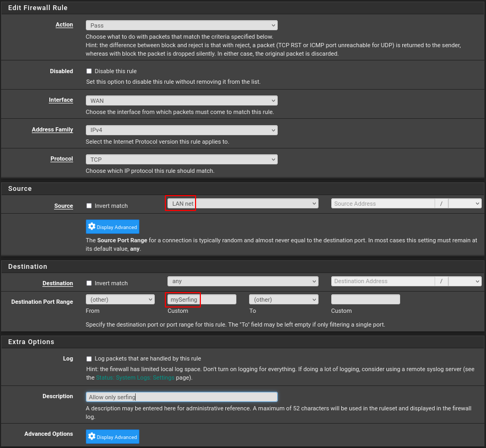
Task: Open the Interface dropdown showing WAN
Action: (181, 101)
